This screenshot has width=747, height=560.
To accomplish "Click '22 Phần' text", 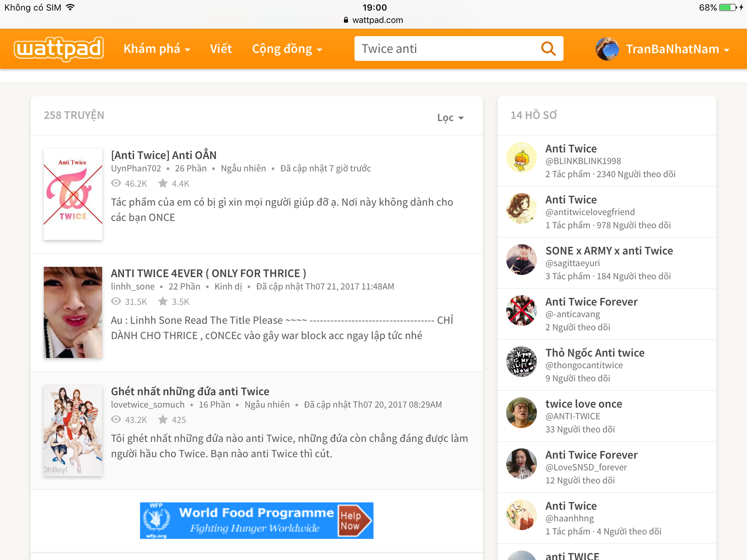I will pyautogui.click(x=184, y=287).
